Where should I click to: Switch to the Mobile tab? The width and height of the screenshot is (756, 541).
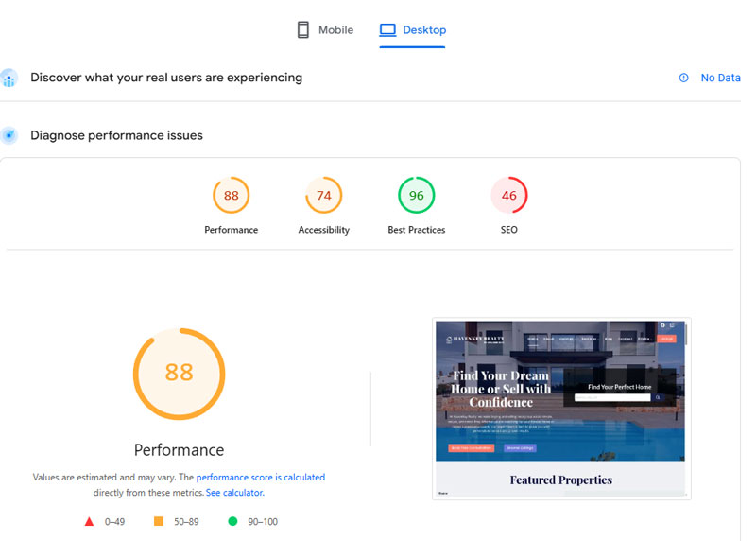335,30
